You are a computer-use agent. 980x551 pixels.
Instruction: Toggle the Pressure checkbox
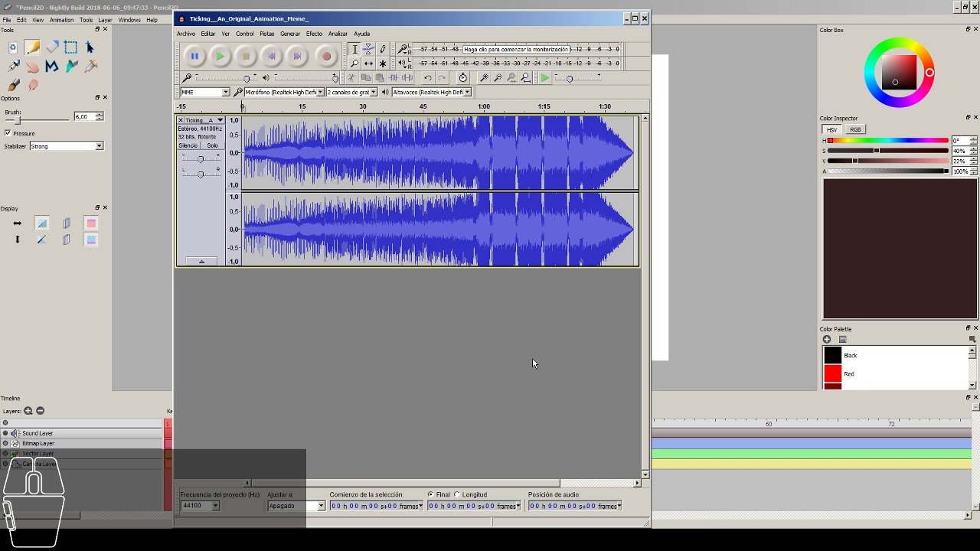pyautogui.click(x=8, y=133)
